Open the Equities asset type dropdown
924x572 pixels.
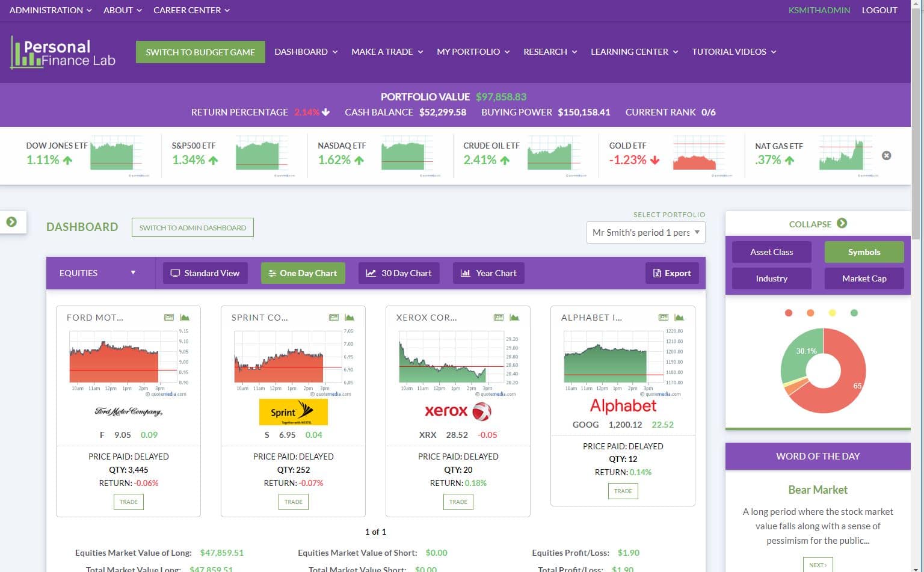click(97, 273)
